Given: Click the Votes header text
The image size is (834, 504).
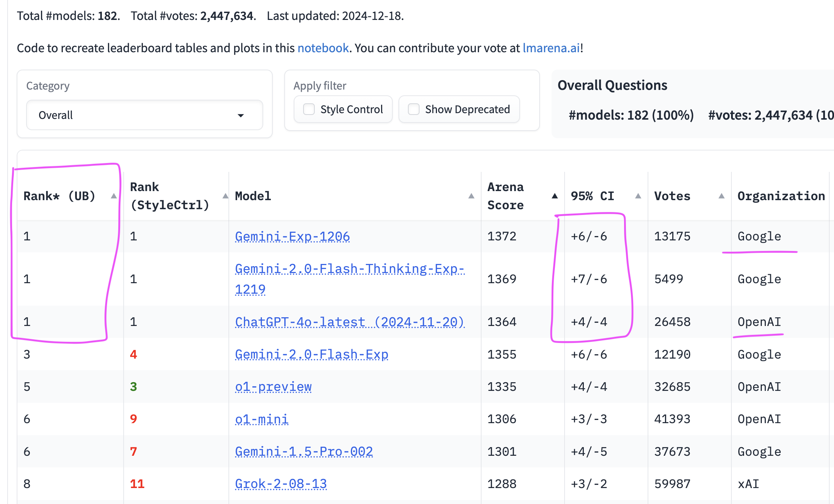Looking at the screenshot, I should [672, 196].
